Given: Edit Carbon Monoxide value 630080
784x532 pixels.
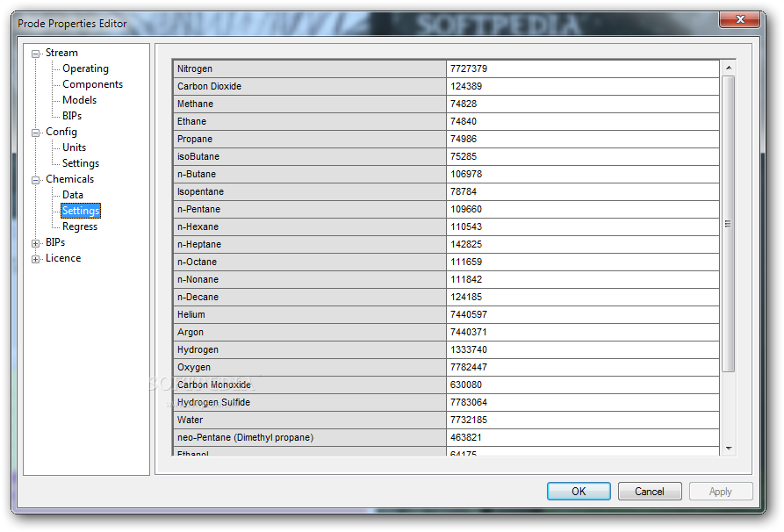Looking at the screenshot, I should (x=582, y=385).
